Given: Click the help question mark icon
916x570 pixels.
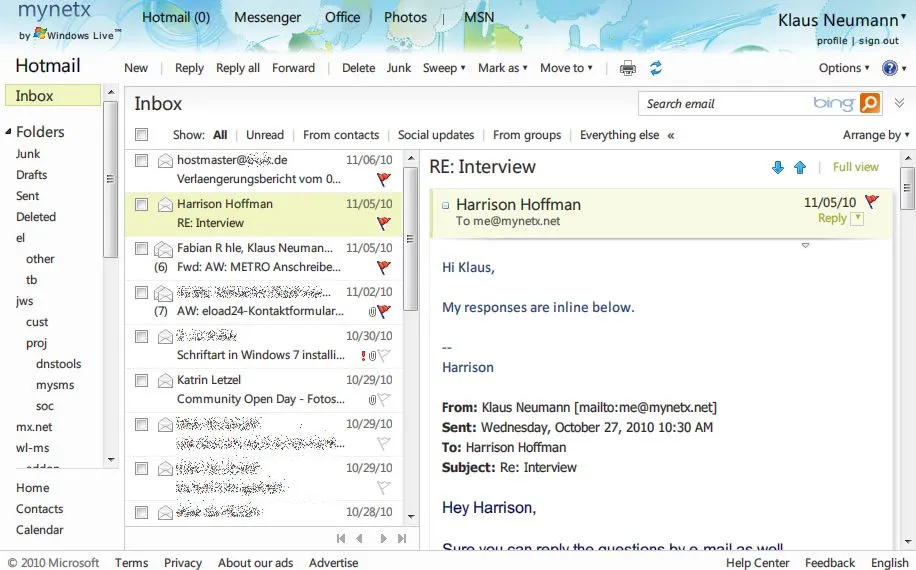Looking at the screenshot, I should (889, 68).
